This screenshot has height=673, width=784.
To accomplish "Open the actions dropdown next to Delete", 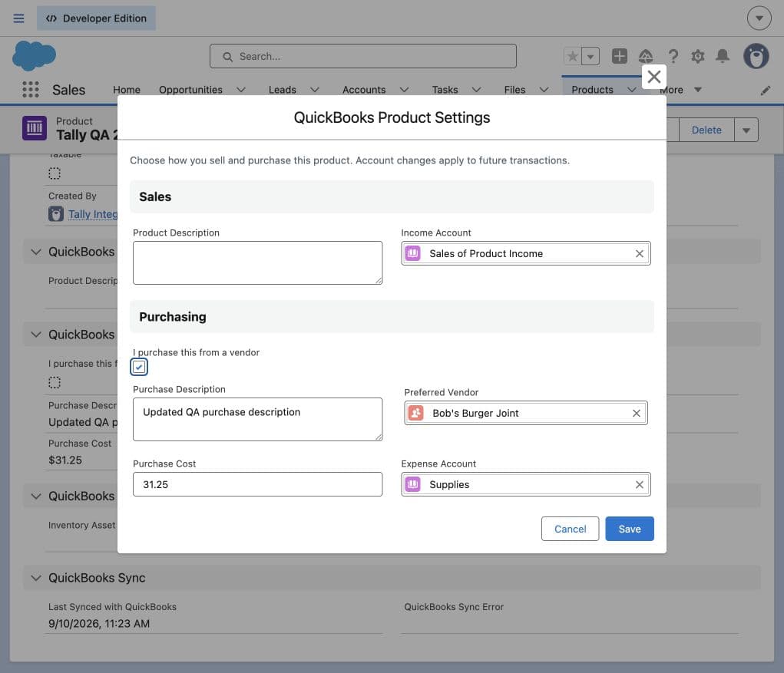I will [x=746, y=130].
